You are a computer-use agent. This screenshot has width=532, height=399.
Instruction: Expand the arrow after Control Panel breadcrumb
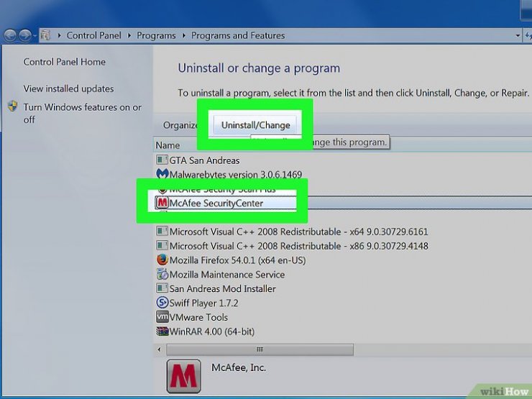[129, 36]
